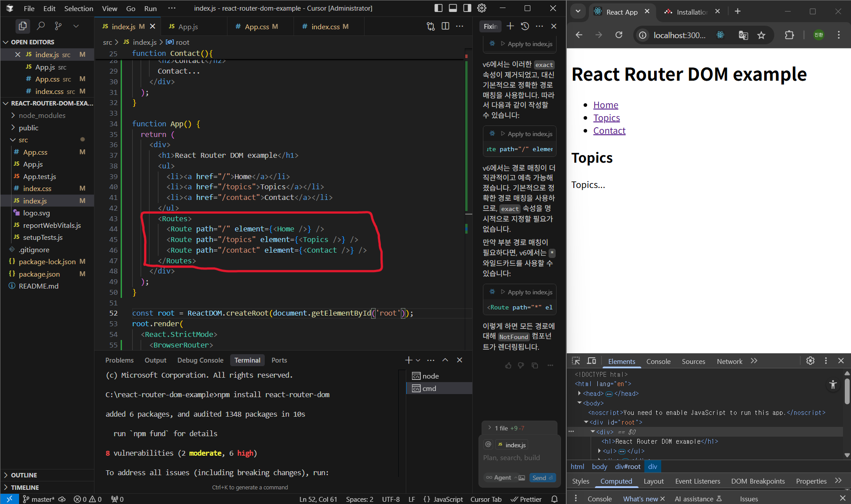The height and width of the screenshot is (504, 851).
Task: Open the Selection menu
Action: [x=78, y=8]
